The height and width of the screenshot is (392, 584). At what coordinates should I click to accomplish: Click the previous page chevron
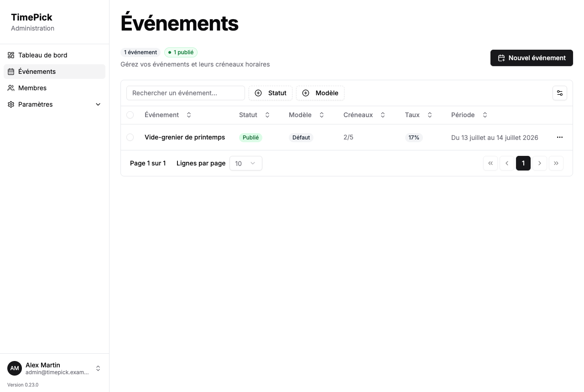[507, 163]
